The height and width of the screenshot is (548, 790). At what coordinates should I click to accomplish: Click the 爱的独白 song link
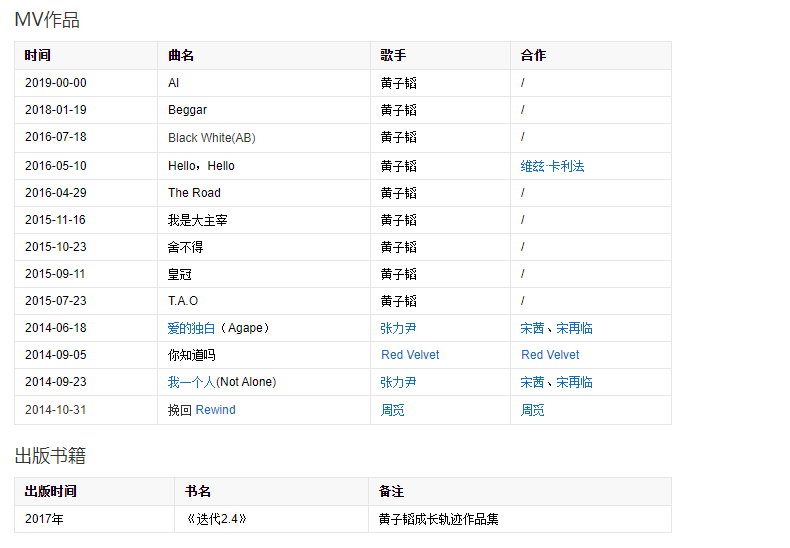point(191,328)
